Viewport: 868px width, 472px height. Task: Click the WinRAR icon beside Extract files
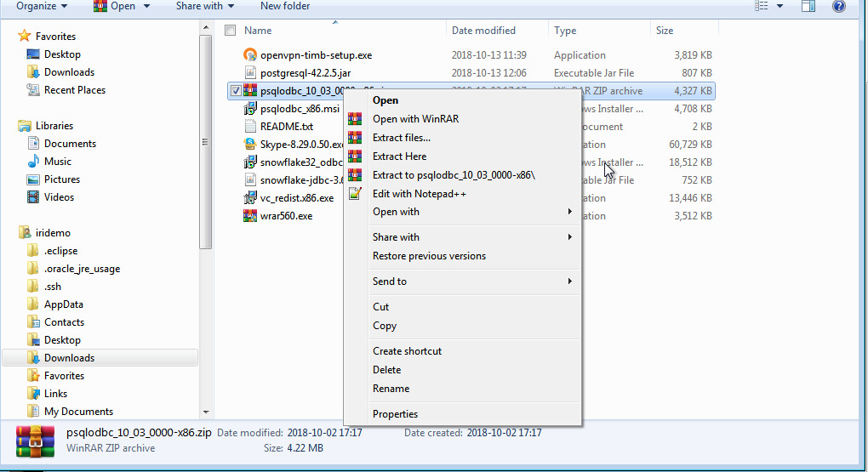[x=355, y=137]
